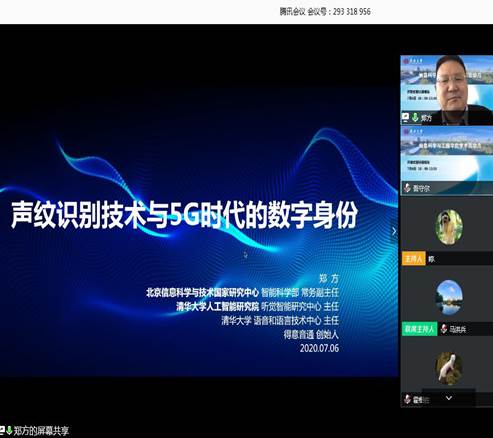Click the slide line starting 北京信息科学与技术国家研究中心
This screenshot has width=493, height=438.
(x=242, y=292)
